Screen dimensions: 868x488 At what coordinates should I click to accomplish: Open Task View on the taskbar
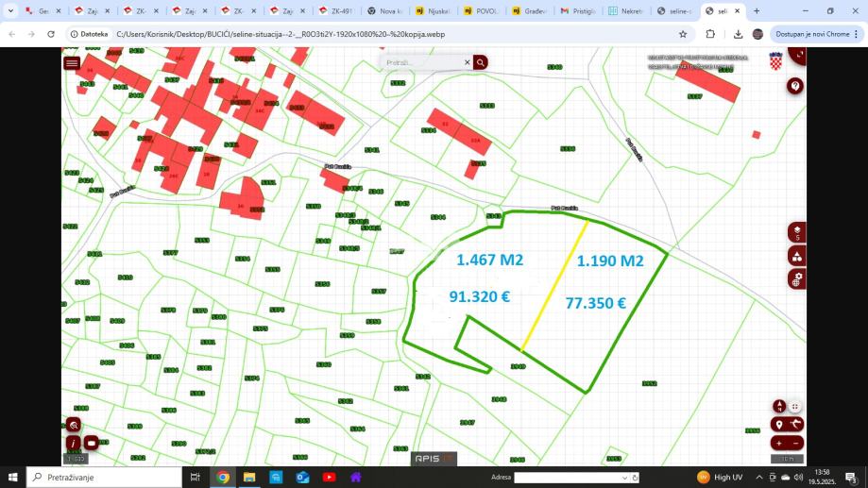[x=195, y=477]
